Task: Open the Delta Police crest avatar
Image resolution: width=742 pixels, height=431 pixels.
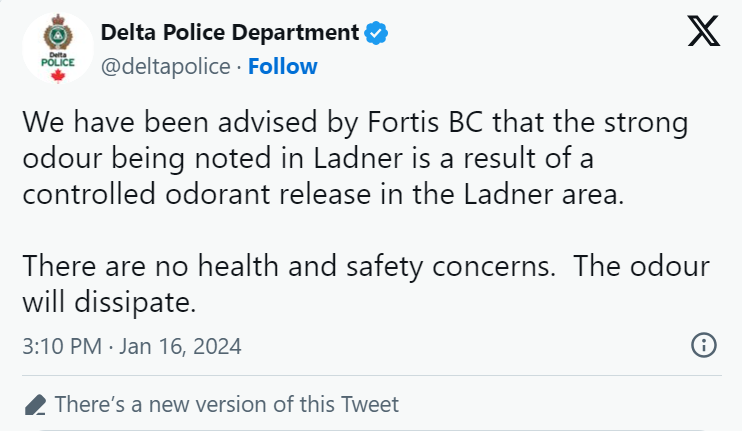Action: 58,48
